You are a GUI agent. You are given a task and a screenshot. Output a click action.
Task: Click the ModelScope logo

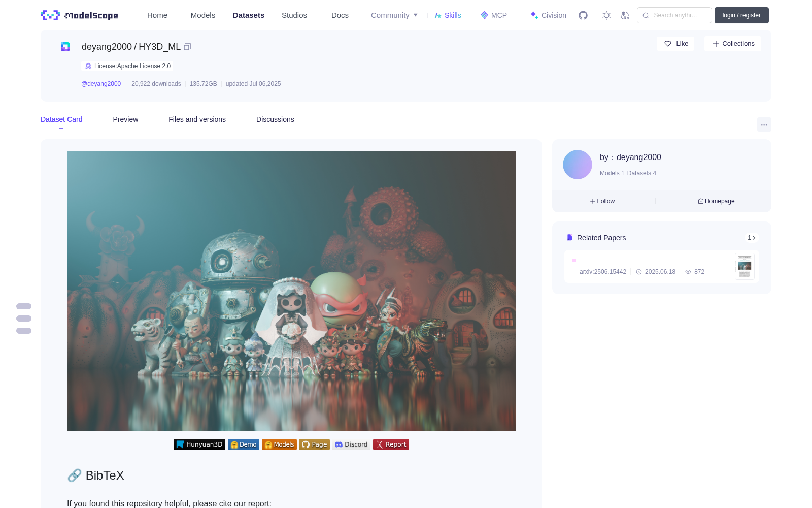80,15
